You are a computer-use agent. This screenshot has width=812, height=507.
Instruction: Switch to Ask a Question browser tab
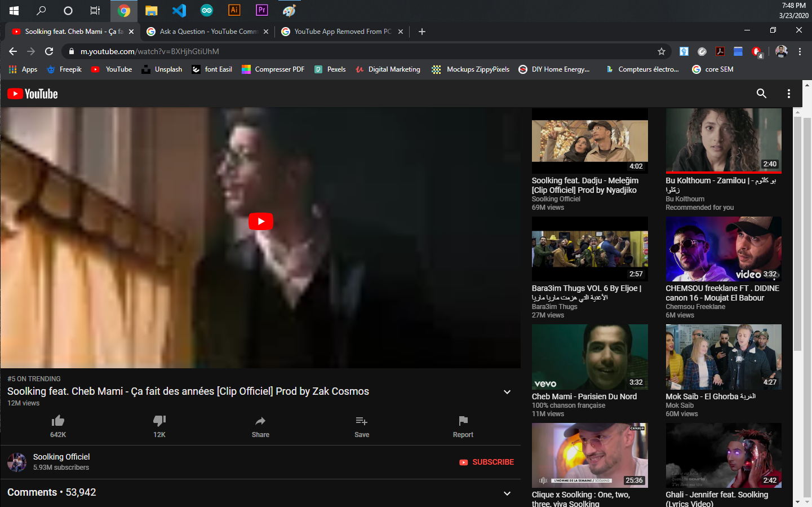(x=208, y=32)
